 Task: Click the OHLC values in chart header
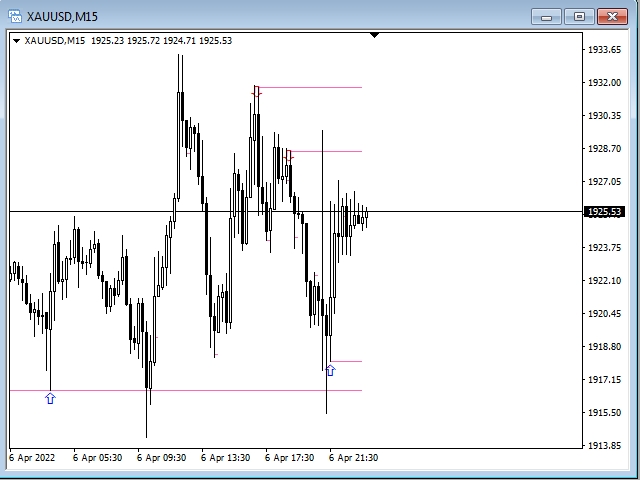coord(161,41)
